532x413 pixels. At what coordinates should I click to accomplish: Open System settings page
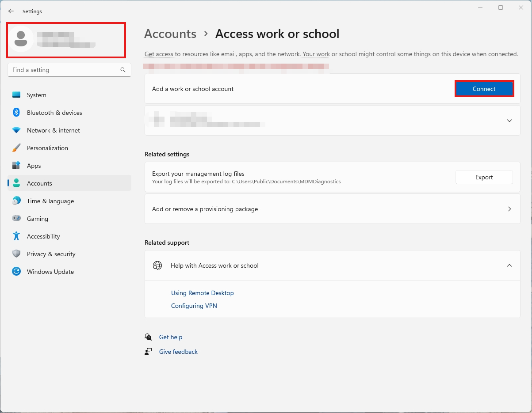(x=69, y=95)
